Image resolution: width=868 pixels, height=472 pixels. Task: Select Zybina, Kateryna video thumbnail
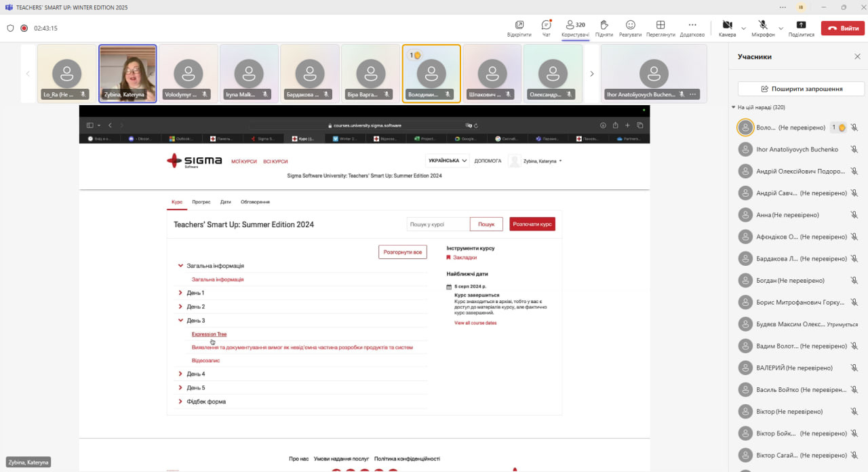point(127,73)
